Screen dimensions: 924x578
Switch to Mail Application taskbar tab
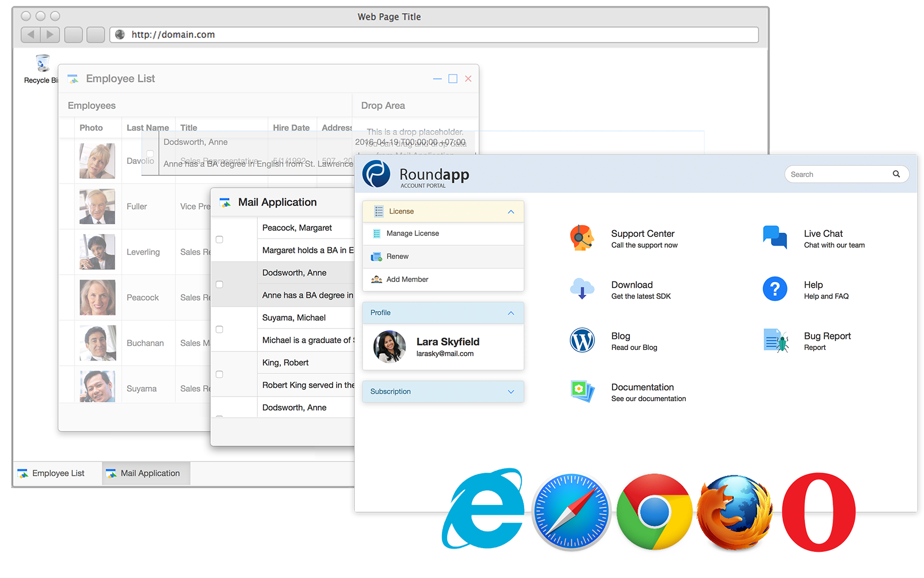146,473
